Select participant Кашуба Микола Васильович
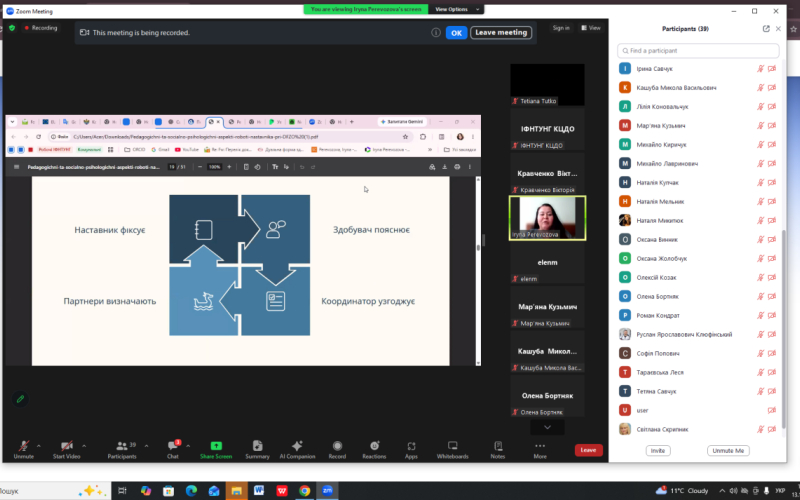The width and height of the screenshot is (800, 500). click(x=698, y=87)
